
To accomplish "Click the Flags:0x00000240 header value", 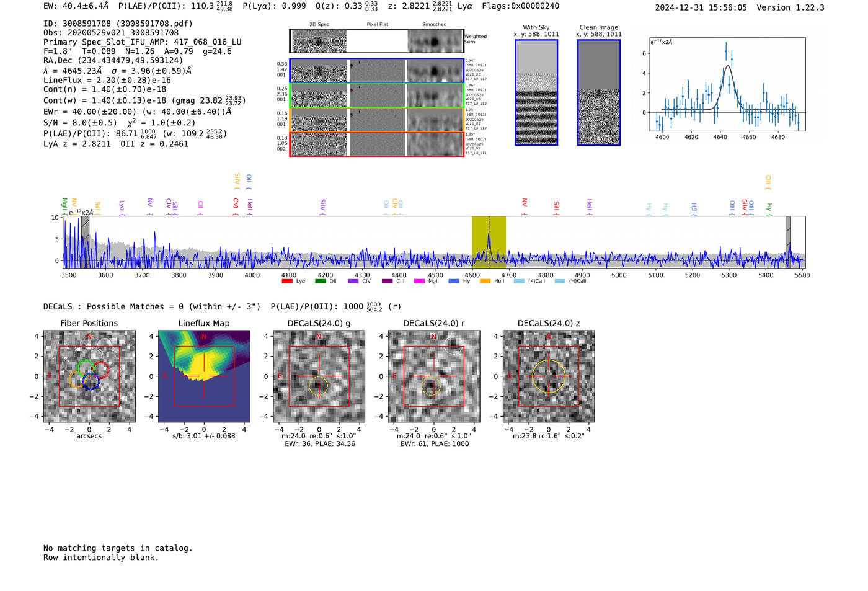I will [x=520, y=6].
